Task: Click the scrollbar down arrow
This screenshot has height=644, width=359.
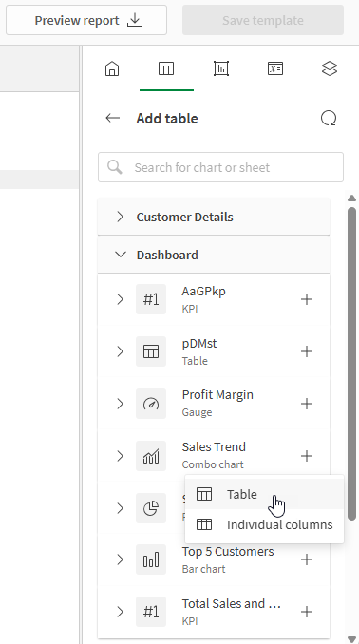Action: pos(351,639)
